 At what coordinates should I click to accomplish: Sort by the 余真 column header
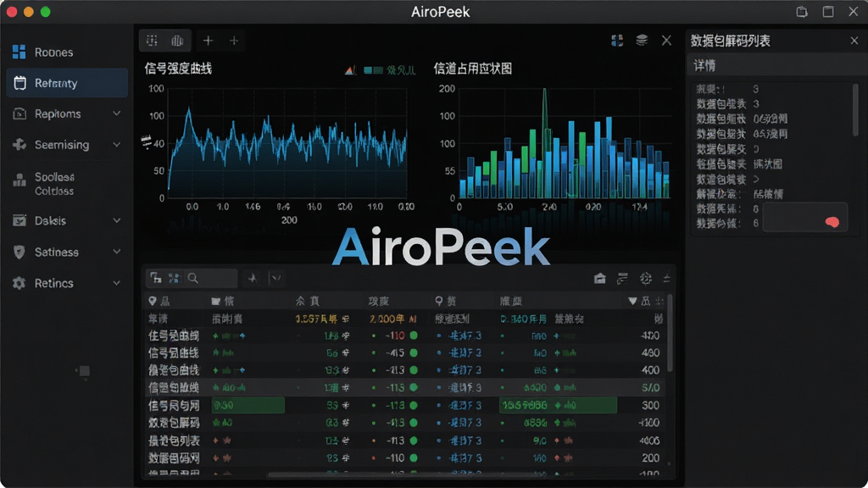(x=307, y=301)
